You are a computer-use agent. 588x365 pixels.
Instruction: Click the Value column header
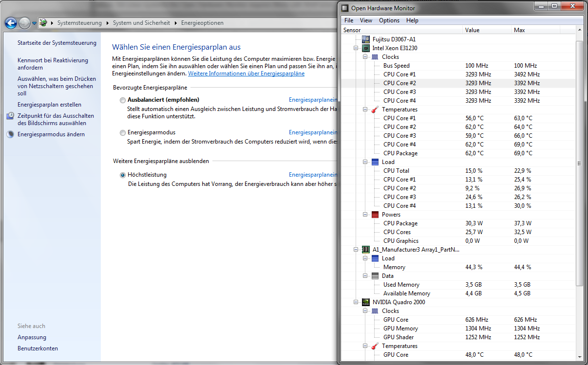click(487, 30)
